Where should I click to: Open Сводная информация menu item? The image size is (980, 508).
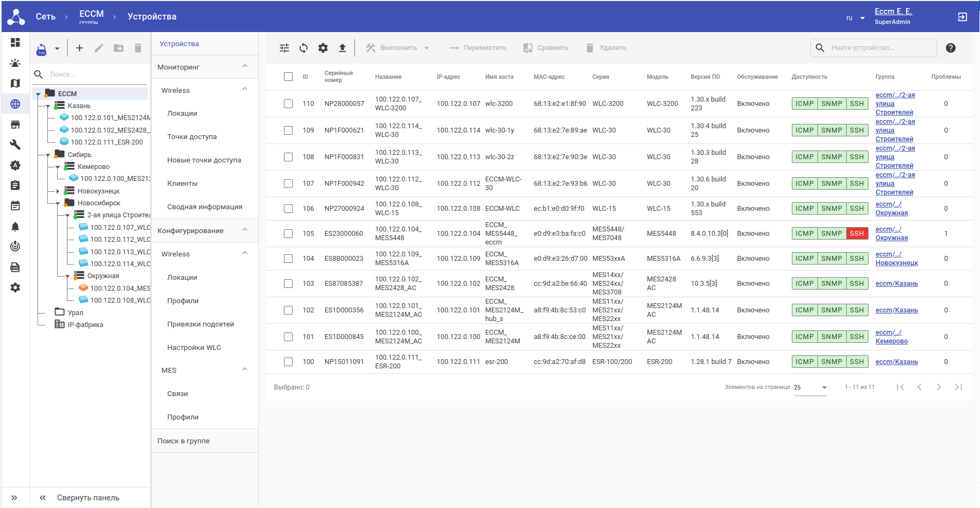click(205, 207)
